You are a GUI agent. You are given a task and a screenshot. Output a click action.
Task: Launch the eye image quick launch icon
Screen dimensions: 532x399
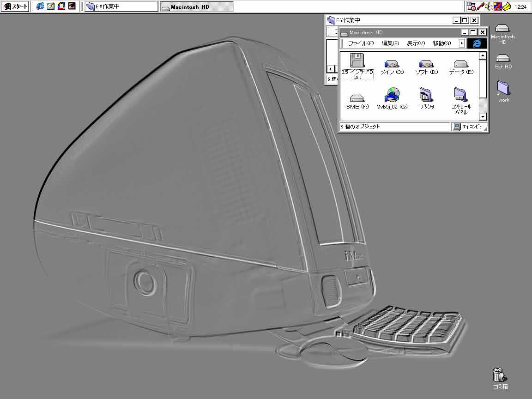pyautogui.click(x=72, y=6)
